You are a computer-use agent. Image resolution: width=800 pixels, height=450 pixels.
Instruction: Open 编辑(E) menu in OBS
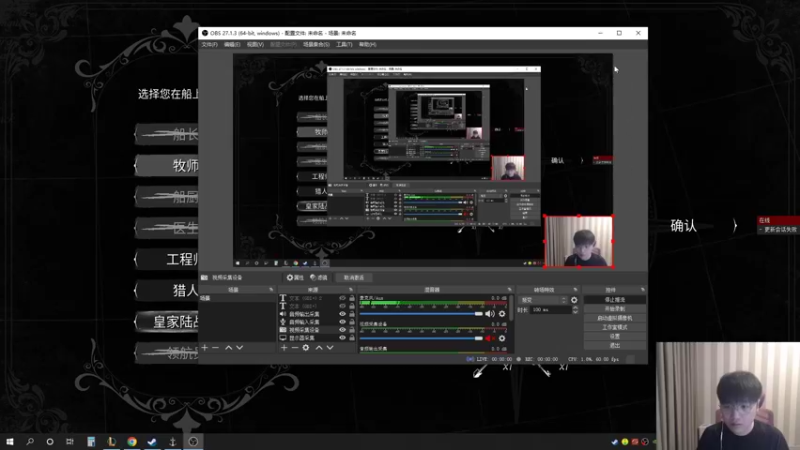pos(232,45)
